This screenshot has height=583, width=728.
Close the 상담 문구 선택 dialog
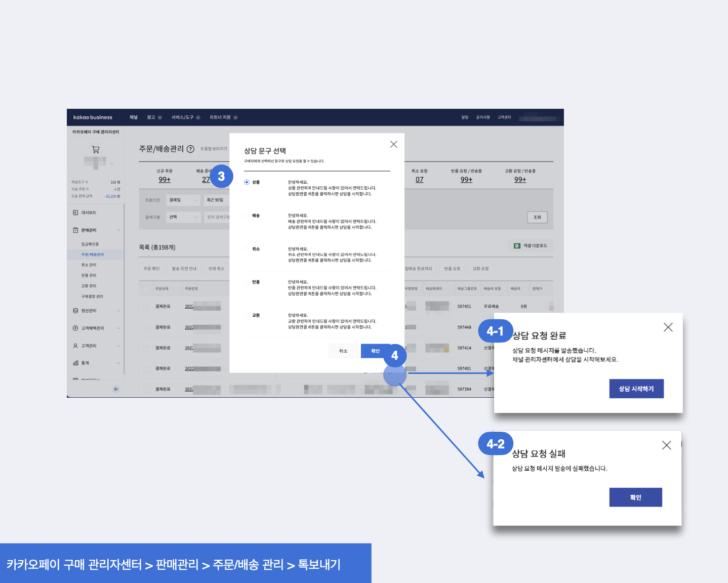tap(393, 144)
